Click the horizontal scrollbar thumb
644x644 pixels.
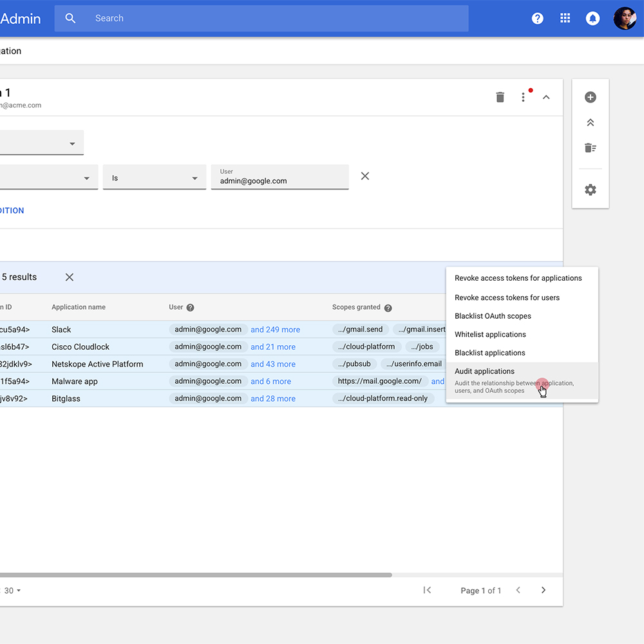pyautogui.click(x=196, y=575)
